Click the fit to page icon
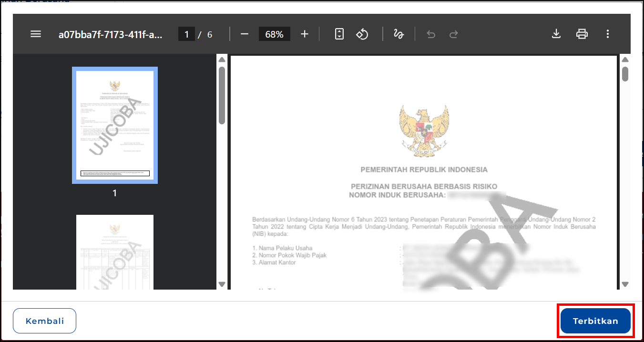The image size is (644, 342). 339,34
